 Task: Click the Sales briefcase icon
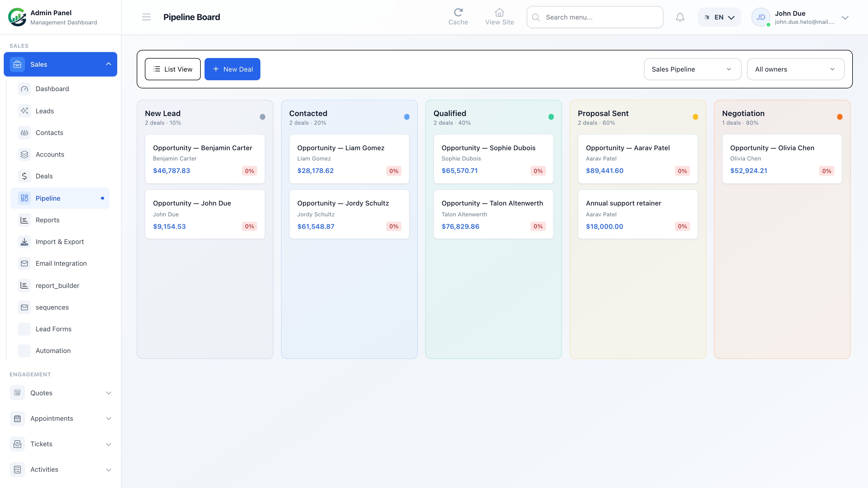[x=18, y=64]
